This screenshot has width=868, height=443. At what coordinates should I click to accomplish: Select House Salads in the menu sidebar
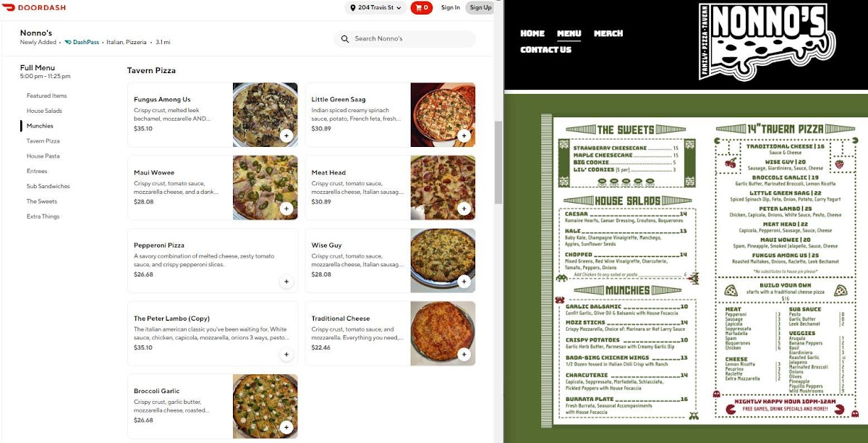[44, 111]
